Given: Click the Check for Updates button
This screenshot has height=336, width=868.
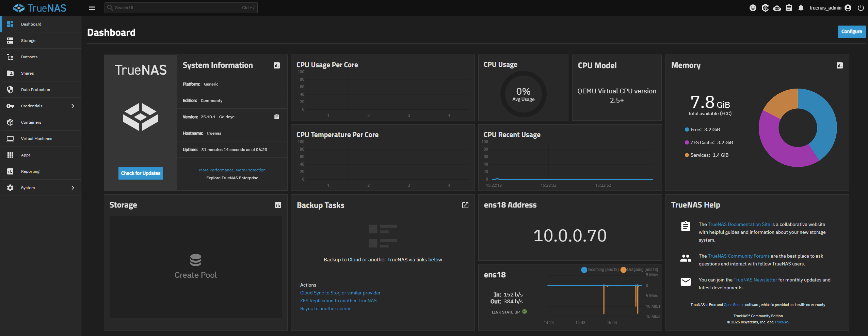Looking at the screenshot, I should 141,173.
